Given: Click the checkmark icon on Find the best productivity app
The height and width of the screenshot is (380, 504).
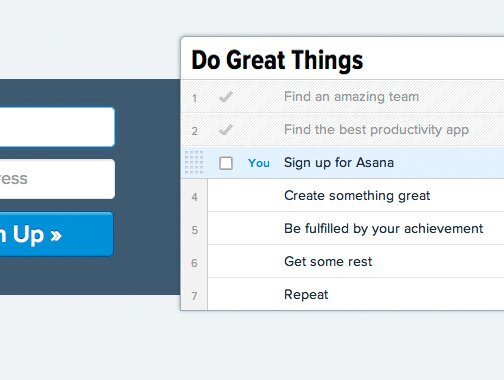Looking at the screenshot, I should tap(226, 130).
